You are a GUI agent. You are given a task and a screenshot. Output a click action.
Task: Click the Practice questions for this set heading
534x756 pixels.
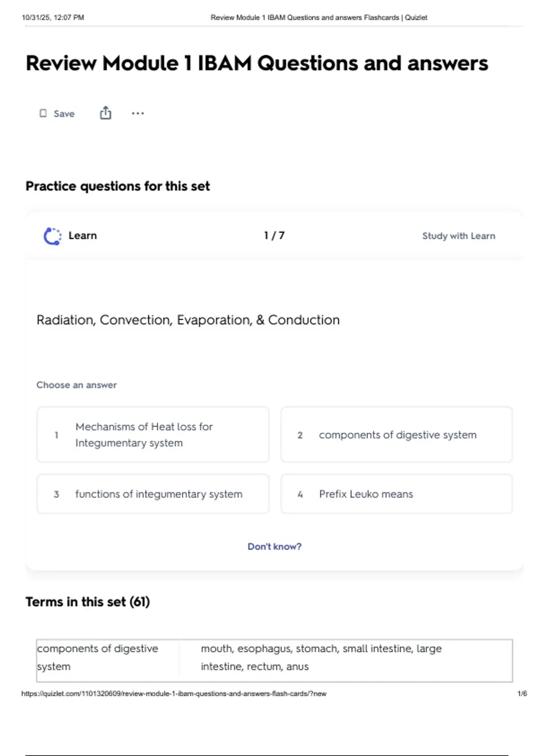pyautogui.click(x=117, y=186)
